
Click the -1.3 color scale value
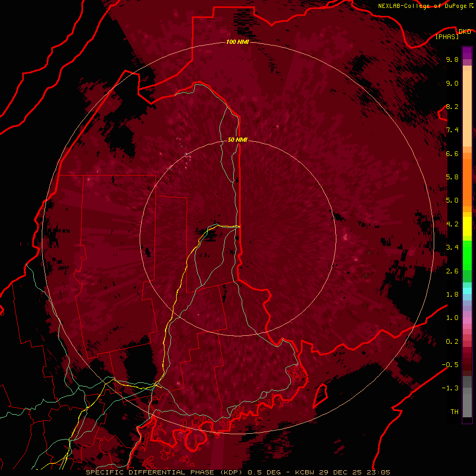pyautogui.click(x=450, y=388)
